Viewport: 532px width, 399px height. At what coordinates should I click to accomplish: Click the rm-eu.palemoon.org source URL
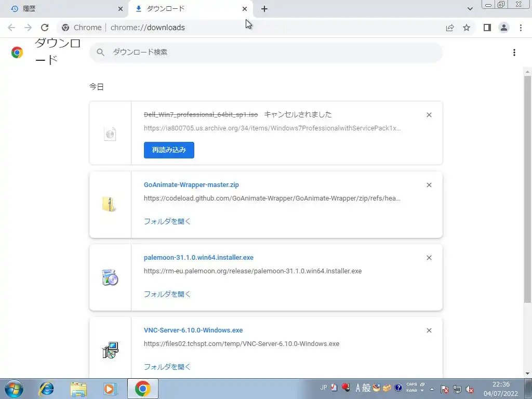253,271
